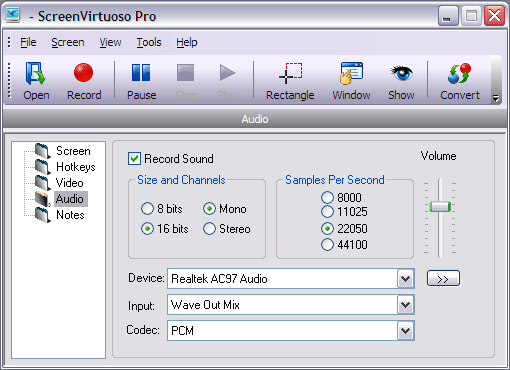Click the Open toolbar icon

pyautogui.click(x=36, y=73)
